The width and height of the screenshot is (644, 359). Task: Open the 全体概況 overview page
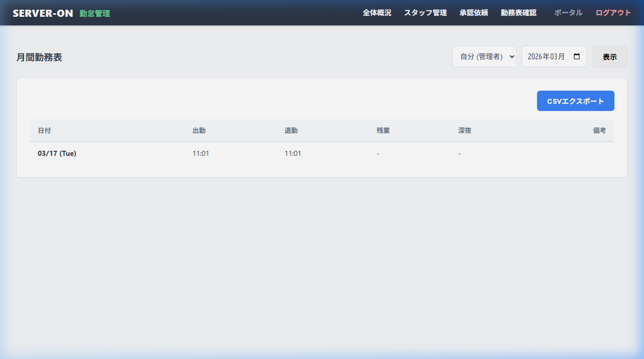(377, 13)
